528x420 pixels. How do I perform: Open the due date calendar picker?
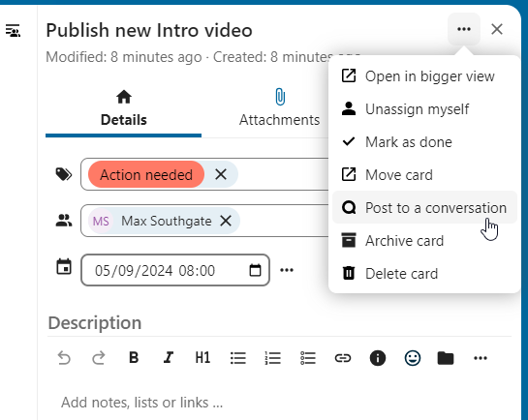coord(255,270)
